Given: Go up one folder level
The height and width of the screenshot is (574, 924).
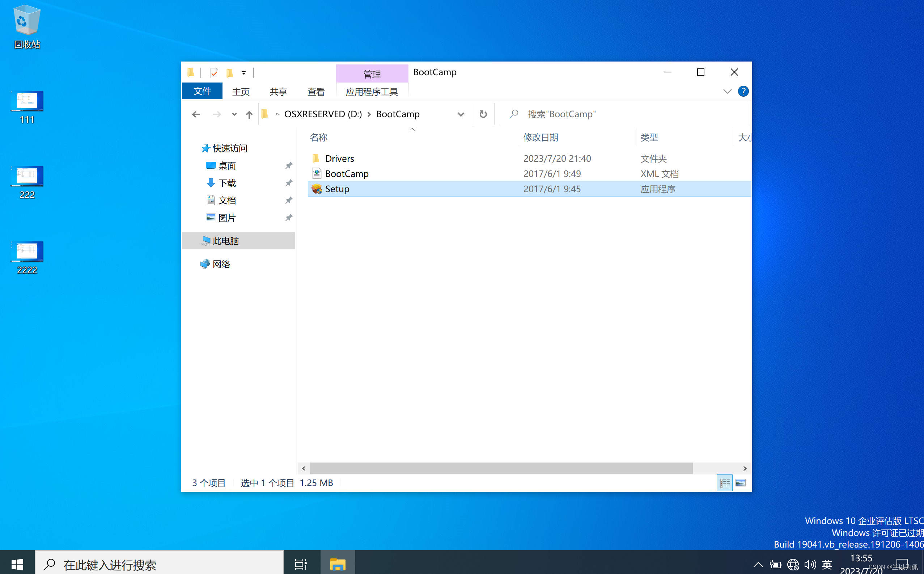Looking at the screenshot, I should point(249,114).
